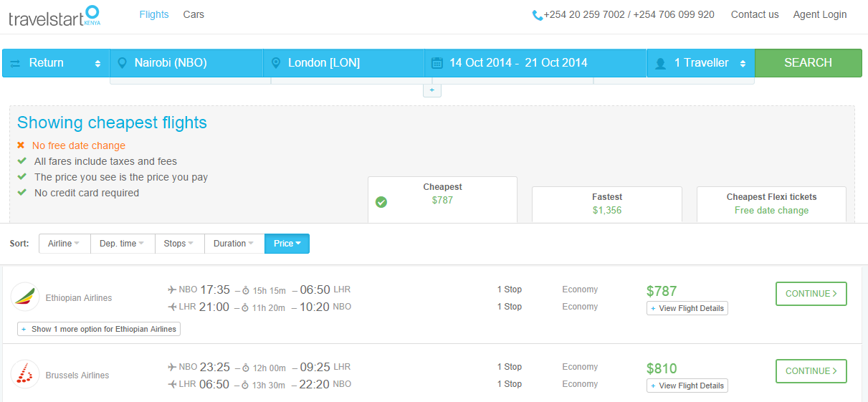Image resolution: width=868 pixels, height=402 pixels.
Task: Sort results by Dep. time
Action: point(123,244)
